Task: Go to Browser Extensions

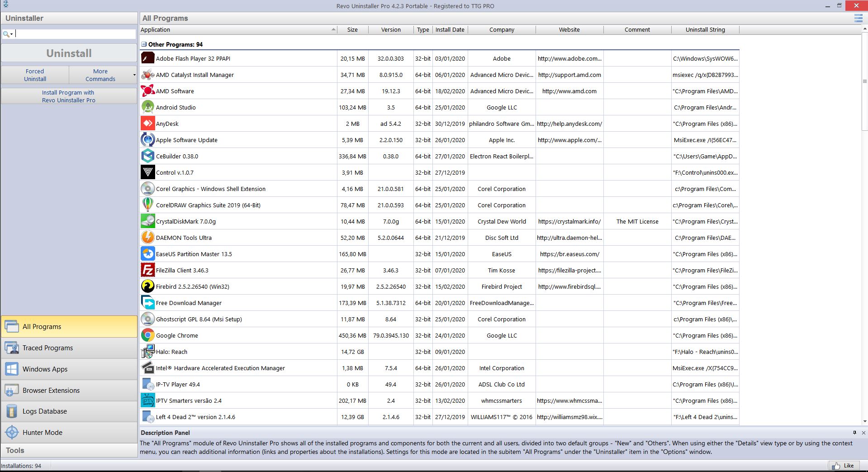Action: (x=69, y=390)
